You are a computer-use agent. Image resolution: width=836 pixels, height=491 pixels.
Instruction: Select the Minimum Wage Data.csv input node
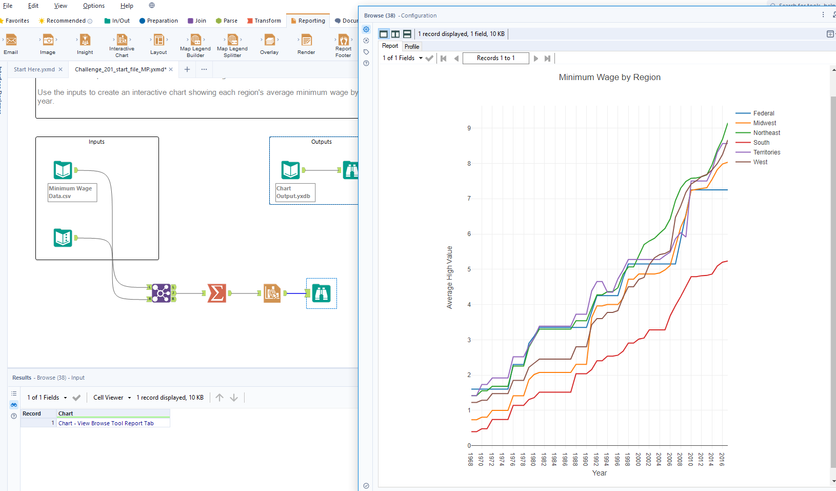[63, 170]
